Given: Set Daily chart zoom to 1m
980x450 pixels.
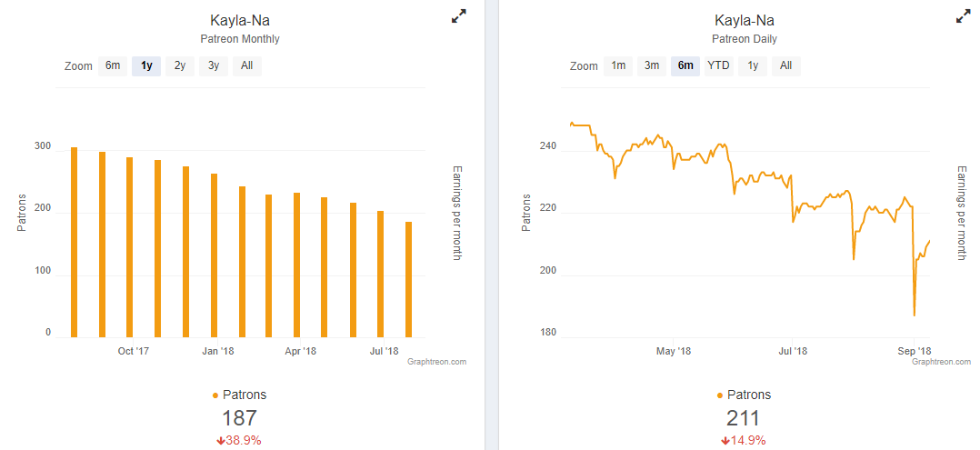Looking at the screenshot, I should (618, 65).
